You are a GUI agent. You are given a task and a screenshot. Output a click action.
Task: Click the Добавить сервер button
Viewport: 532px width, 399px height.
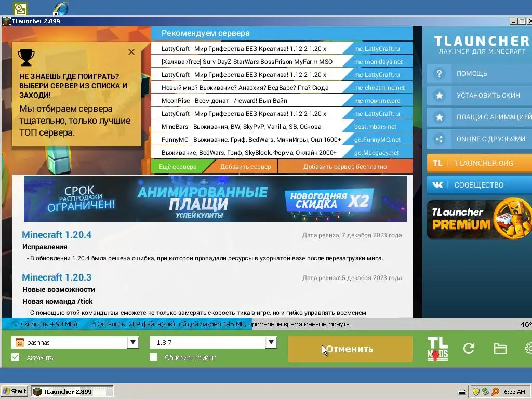(245, 167)
